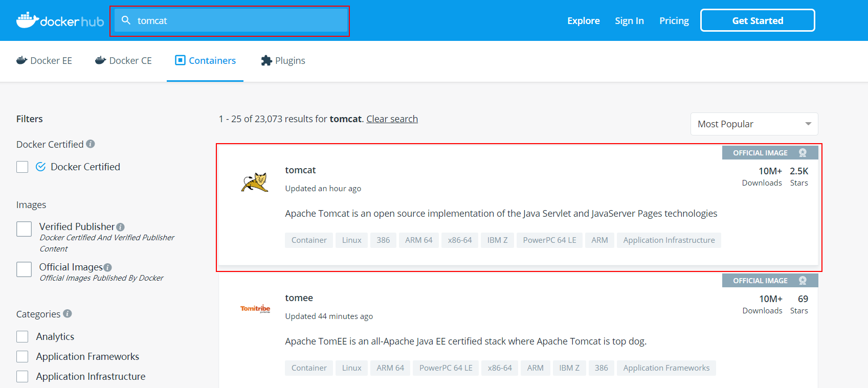Click the Docker Hub whale logo
Image resolution: width=868 pixels, height=388 pixels.
pos(60,20)
